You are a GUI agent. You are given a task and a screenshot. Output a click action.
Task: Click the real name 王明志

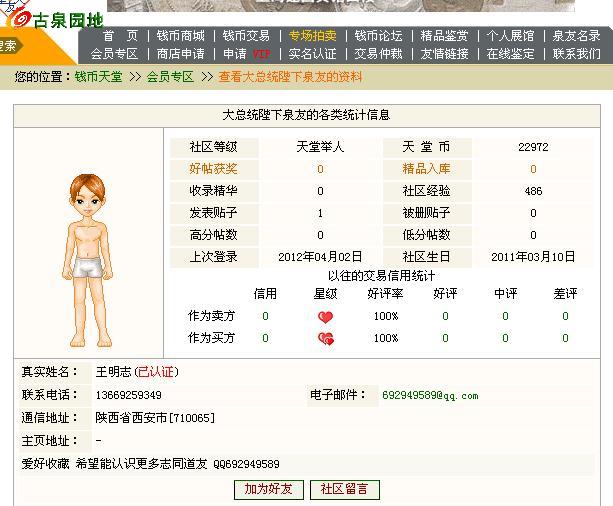click(x=113, y=372)
